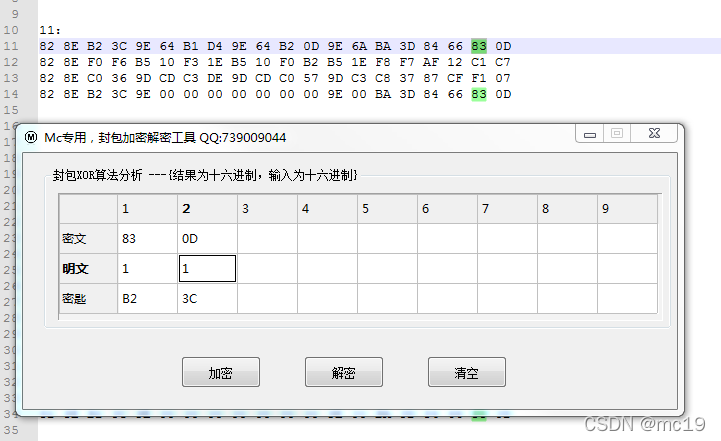Click line number 13 in editor gutter
Screen dimensions: 721x441
tap(11, 78)
